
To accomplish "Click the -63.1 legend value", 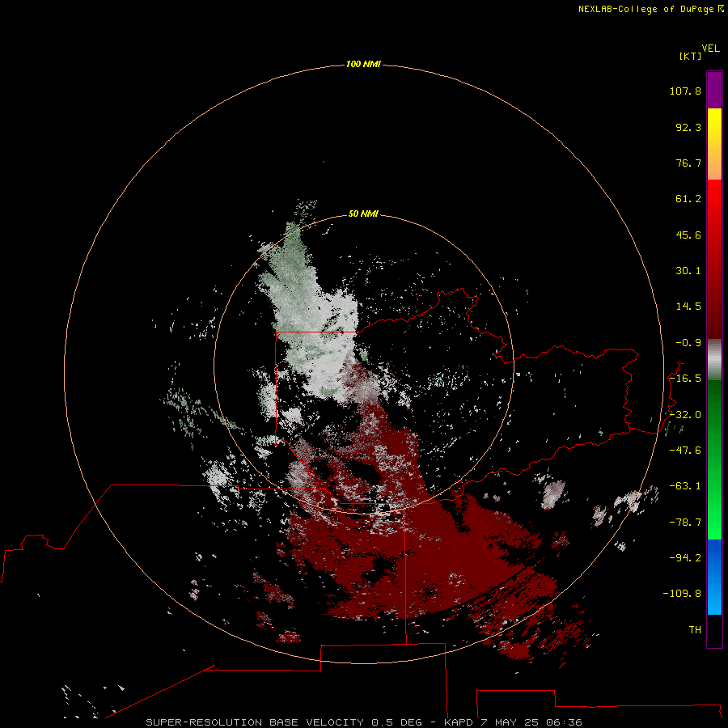I will point(685,486).
